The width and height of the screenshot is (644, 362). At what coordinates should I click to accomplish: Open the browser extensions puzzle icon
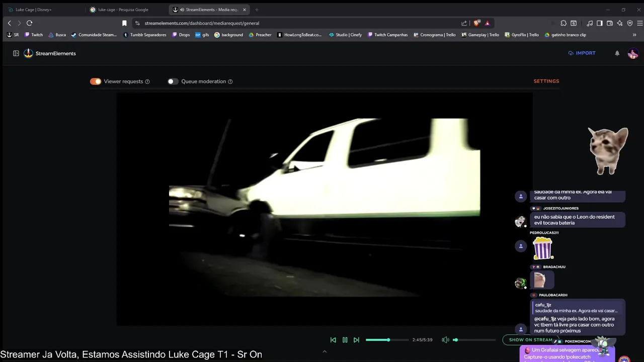coord(563,23)
